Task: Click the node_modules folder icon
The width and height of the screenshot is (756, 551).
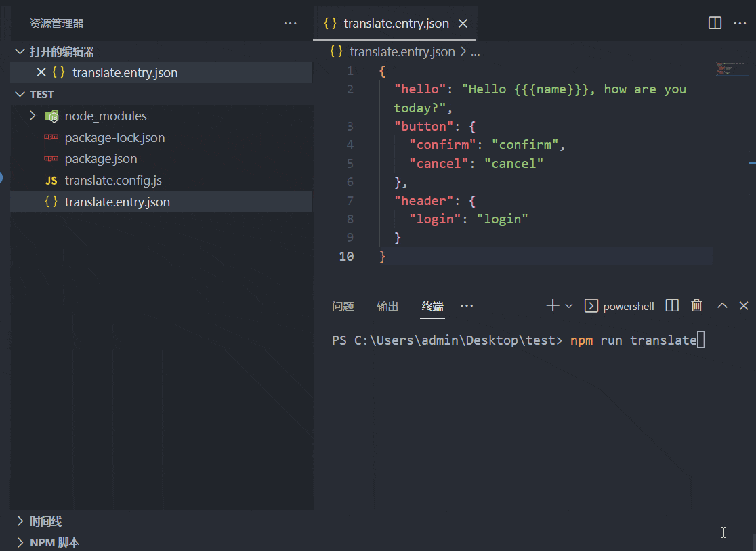Action: point(51,116)
